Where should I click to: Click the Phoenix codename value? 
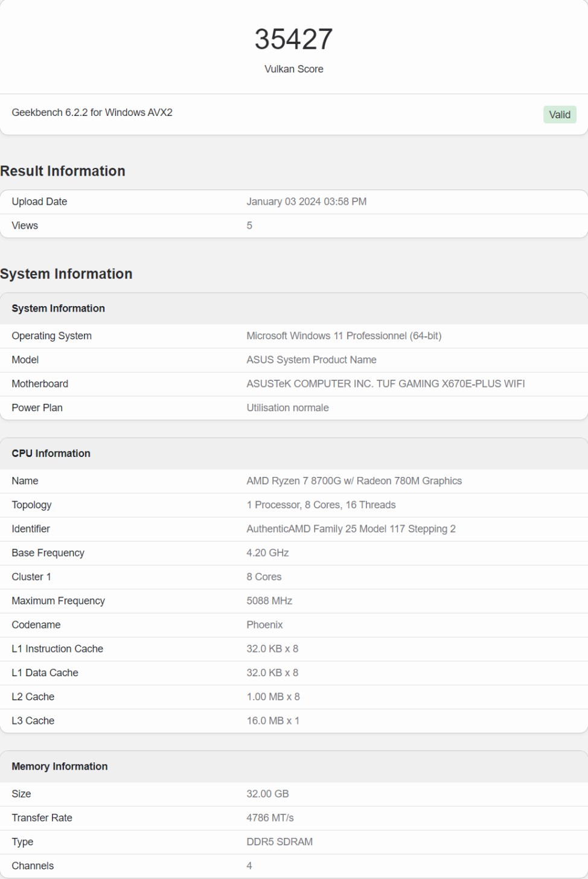coord(264,625)
